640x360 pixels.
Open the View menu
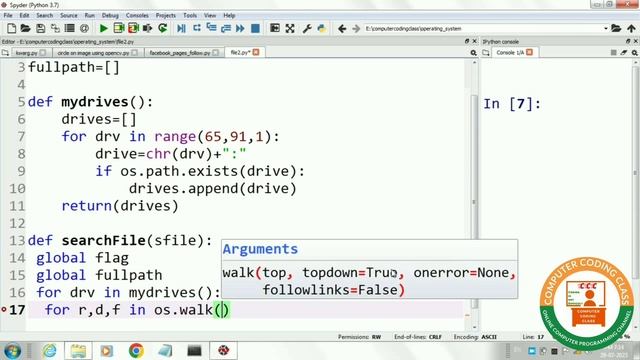click(210, 15)
